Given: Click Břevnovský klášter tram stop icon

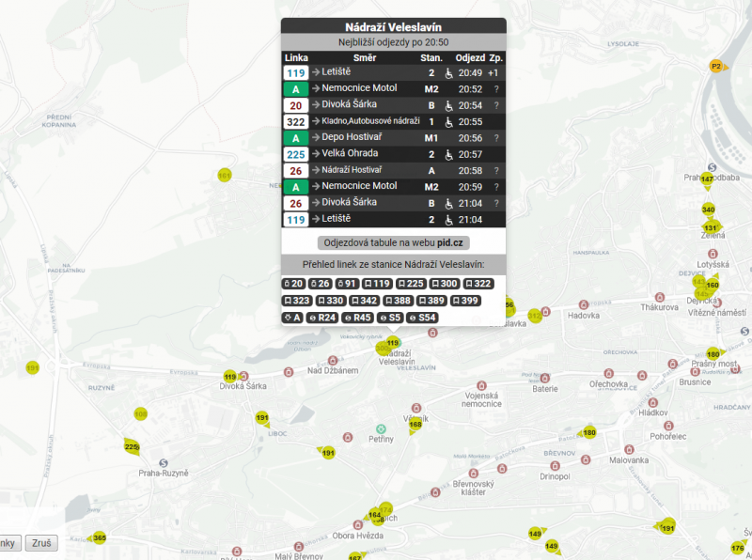Looking at the screenshot, I should pyautogui.click(x=474, y=474).
